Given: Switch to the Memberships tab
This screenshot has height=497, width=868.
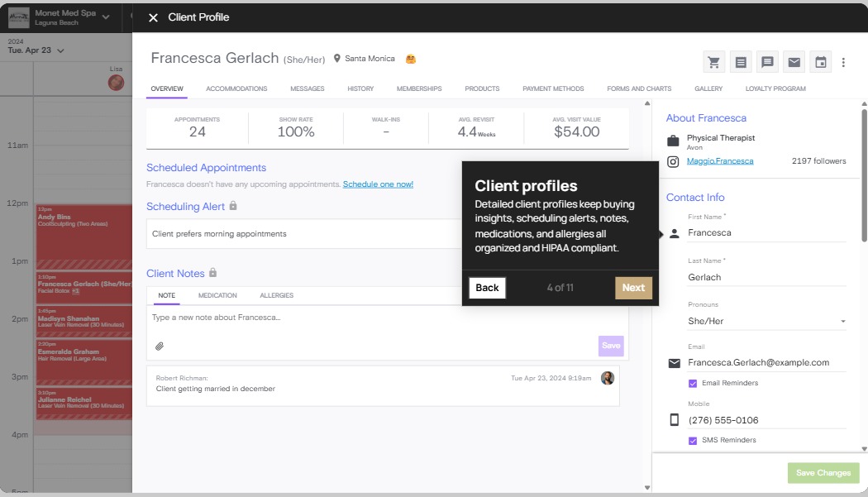Looking at the screenshot, I should [418, 88].
